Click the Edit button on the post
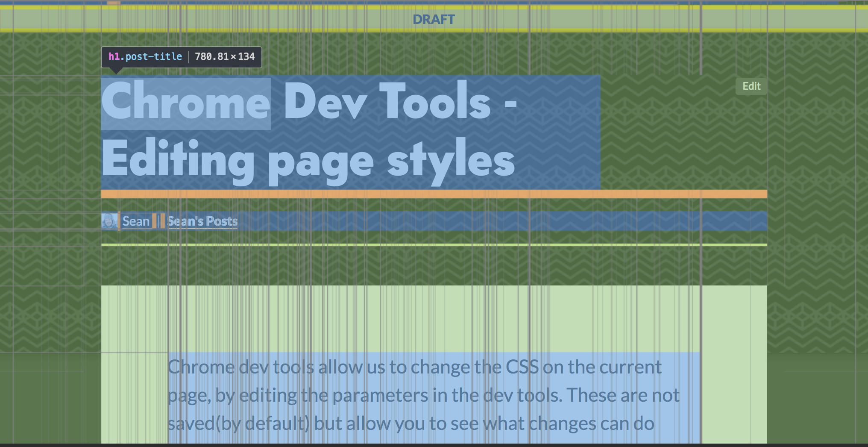The height and width of the screenshot is (447, 868). [x=751, y=86]
